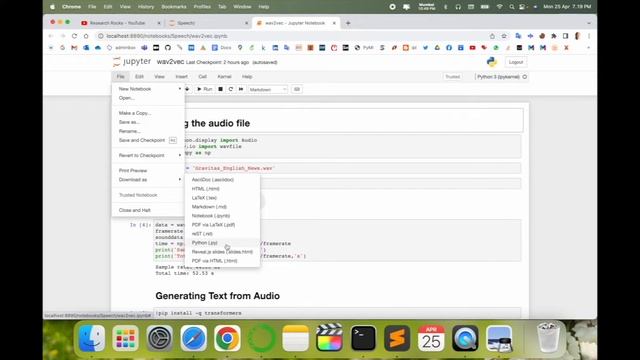Click the Run cell button

point(204,89)
